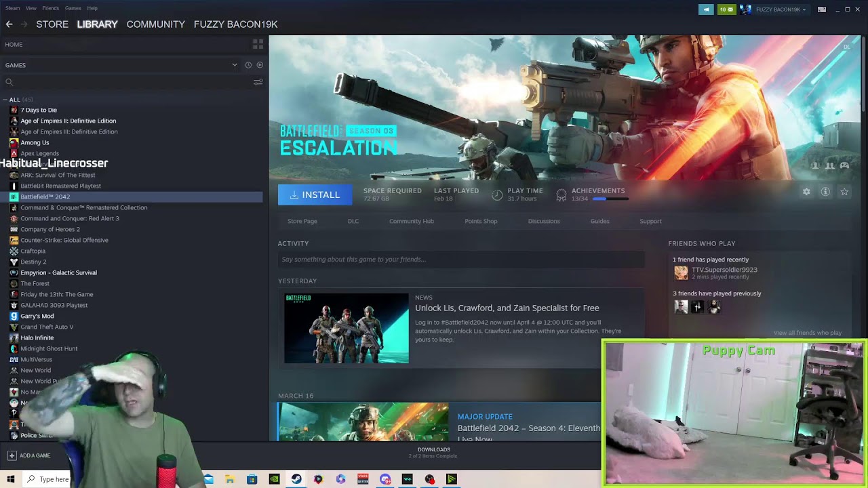868x488 pixels.
Task: Open the Season 4 major update thumbnail
Action: coord(363,422)
